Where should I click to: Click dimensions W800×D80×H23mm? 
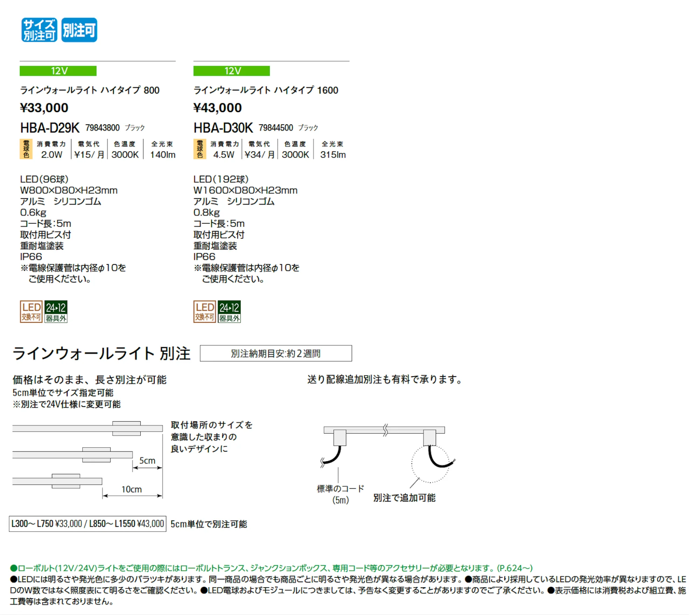pyautogui.click(x=69, y=191)
